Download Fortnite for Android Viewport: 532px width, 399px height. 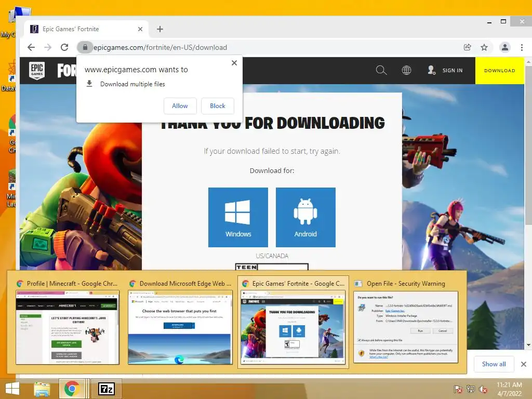click(305, 217)
